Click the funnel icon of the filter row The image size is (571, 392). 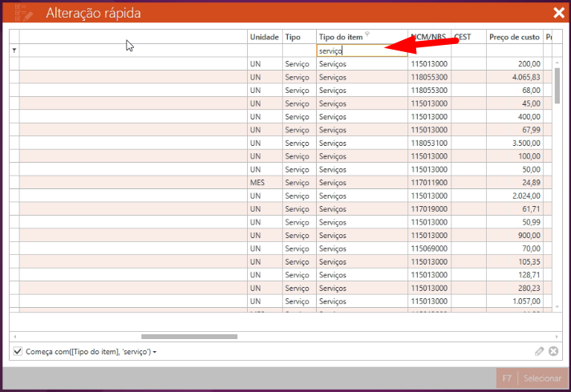pyautogui.click(x=14, y=51)
